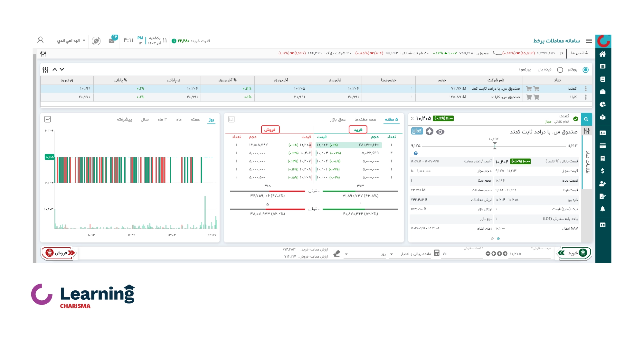Collapse the portfolio table with up chevron
Viewport: 644px width, 337px height.
click(55, 69)
